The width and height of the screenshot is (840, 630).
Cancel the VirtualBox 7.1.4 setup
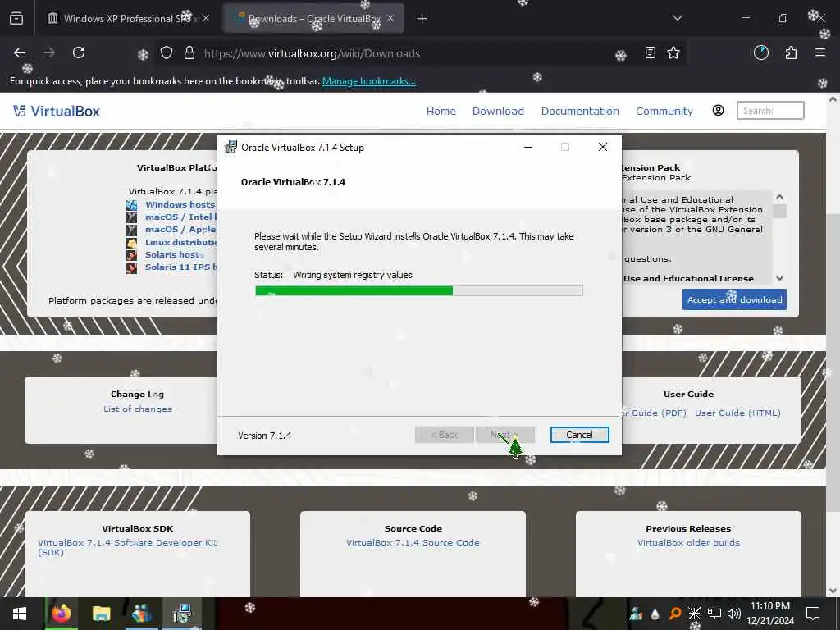pyautogui.click(x=580, y=435)
